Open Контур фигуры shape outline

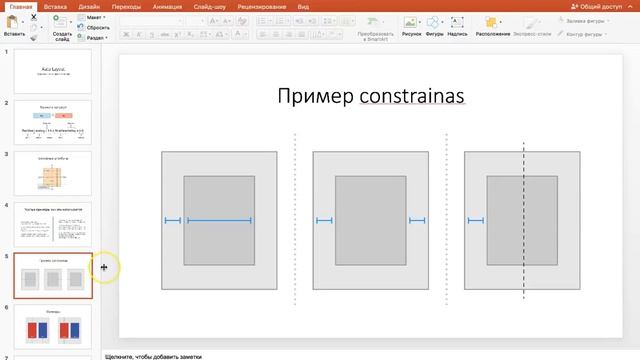pyautogui.click(x=583, y=34)
